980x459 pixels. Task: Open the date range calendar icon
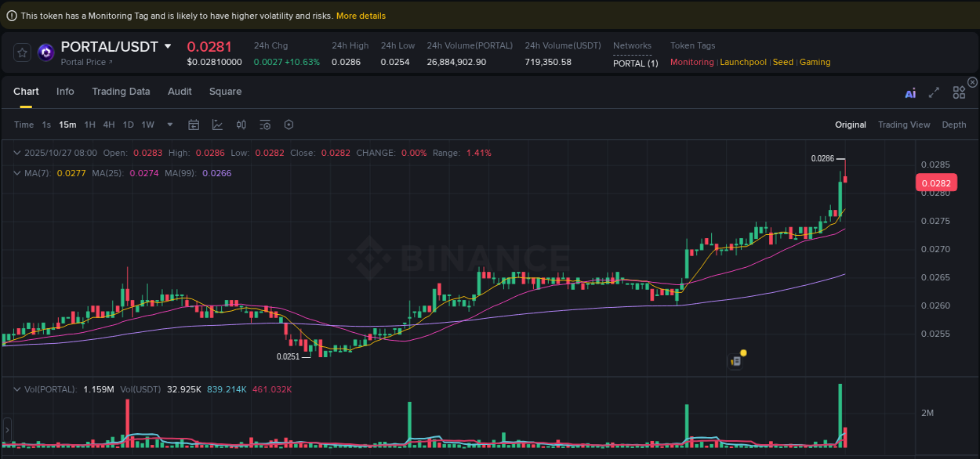pyautogui.click(x=194, y=125)
